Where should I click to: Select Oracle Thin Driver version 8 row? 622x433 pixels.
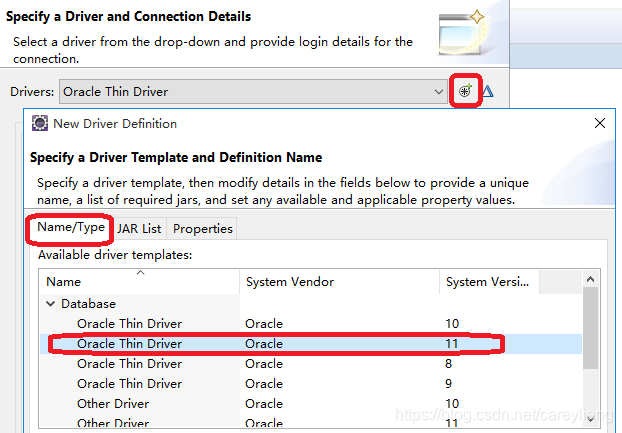point(311,364)
